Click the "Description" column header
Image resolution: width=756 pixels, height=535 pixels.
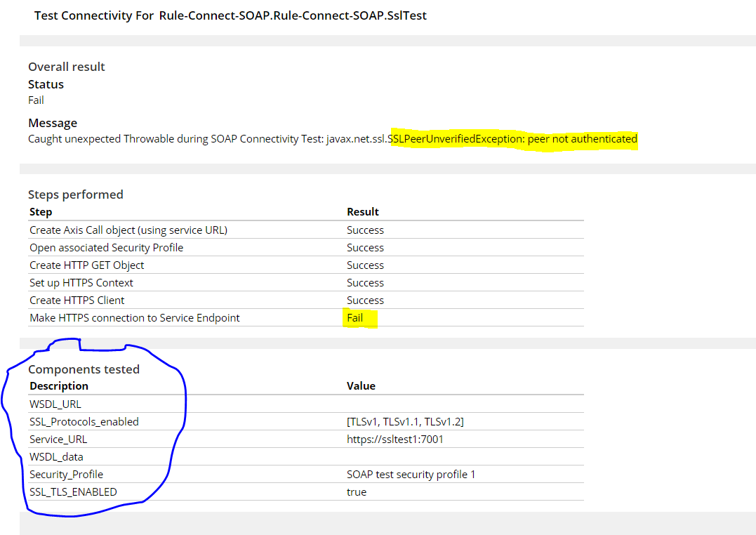tap(59, 386)
